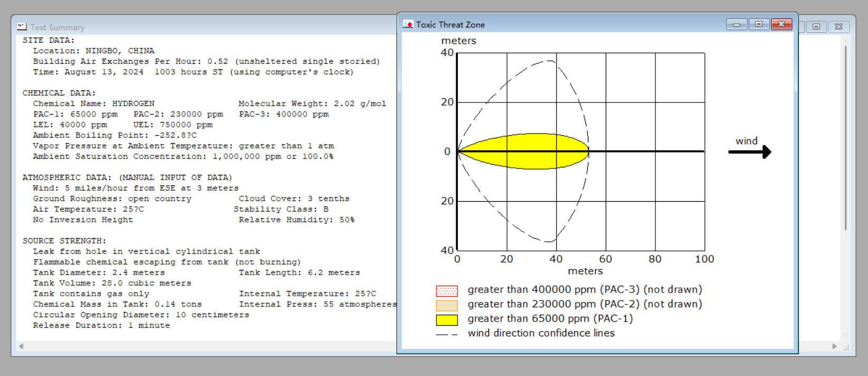Click 'LEL: 40000 ppm' value

pos(70,125)
